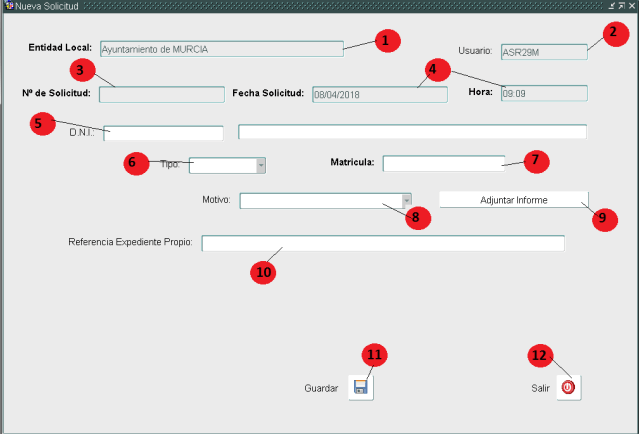The height and width of the screenshot is (434, 639).
Task: Maximize the Nueva Solicitud window
Action: click(621, 6)
